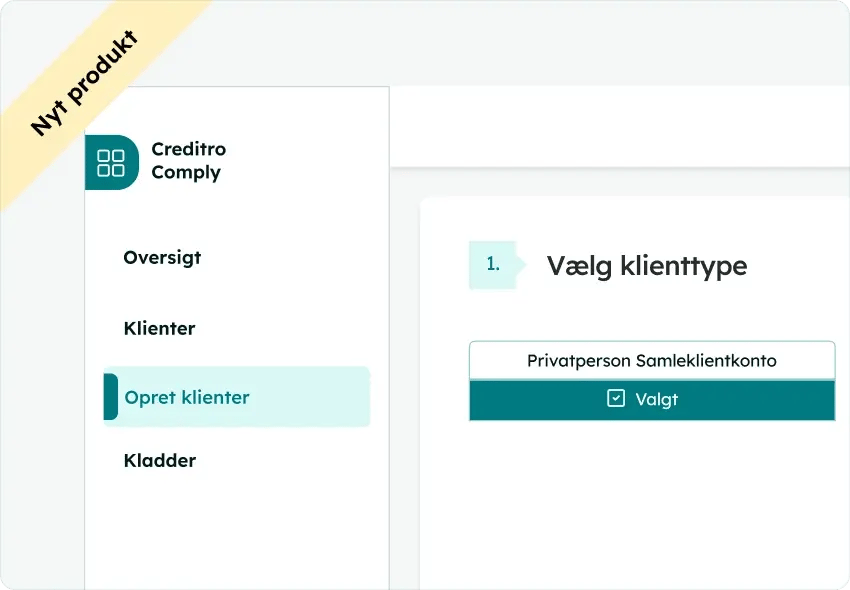Click the checkmark icon beside Valgt

[616, 399]
